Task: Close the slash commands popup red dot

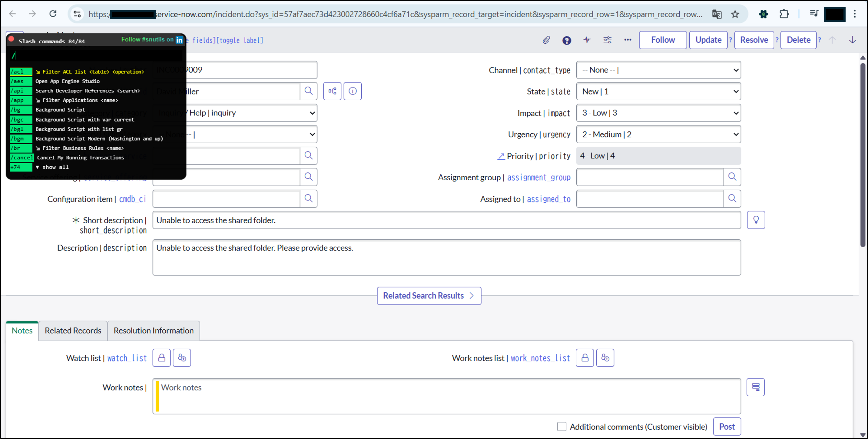Action: coord(11,39)
